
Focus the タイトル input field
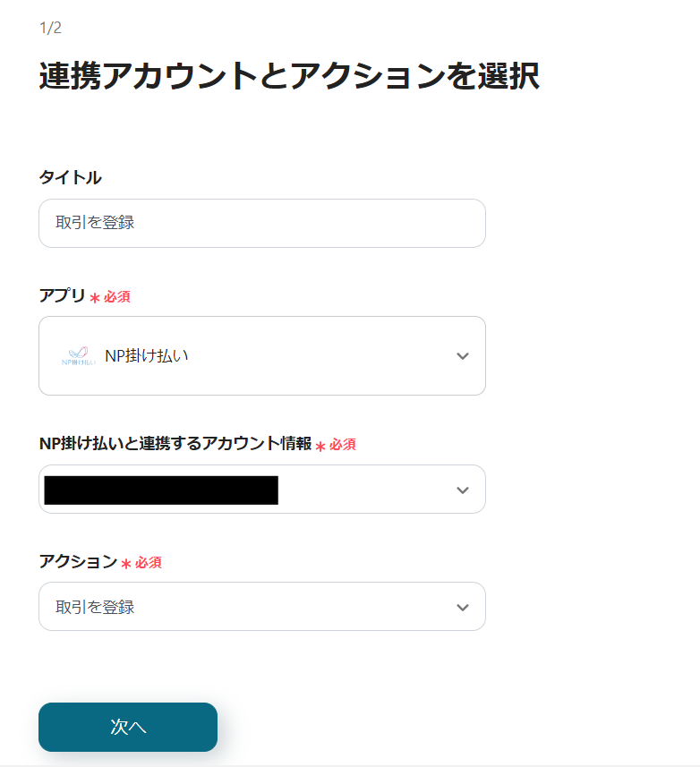click(262, 223)
